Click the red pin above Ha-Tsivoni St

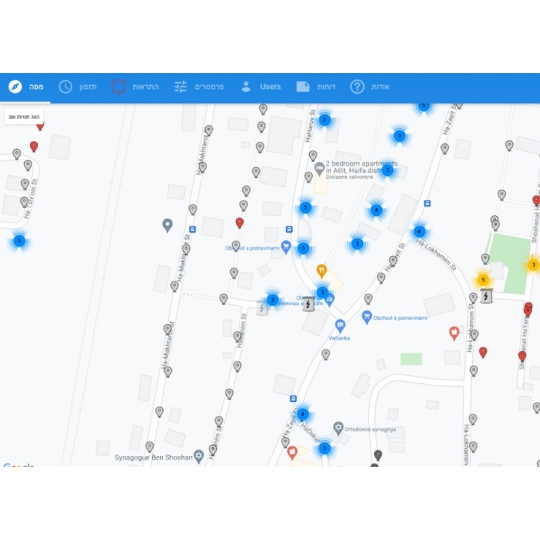34,146
